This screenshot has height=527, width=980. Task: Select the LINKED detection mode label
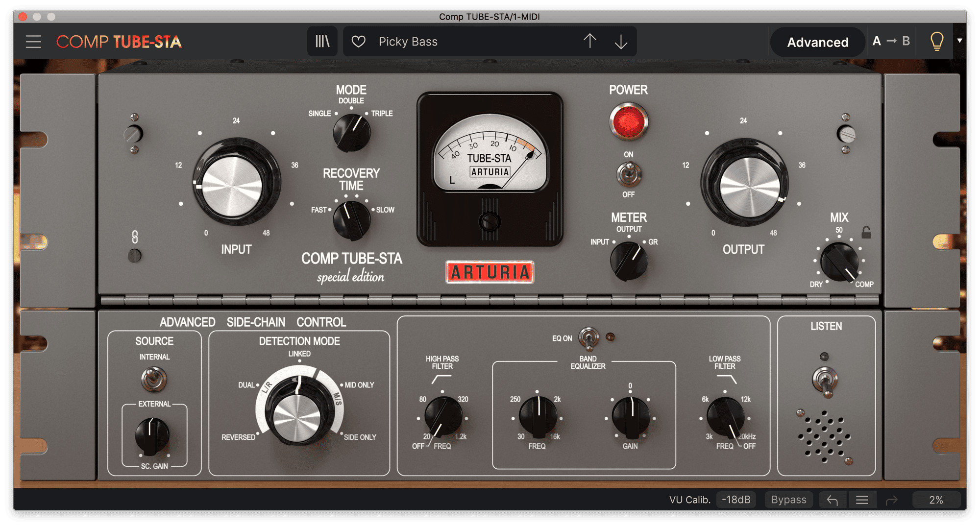(x=299, y=354)
